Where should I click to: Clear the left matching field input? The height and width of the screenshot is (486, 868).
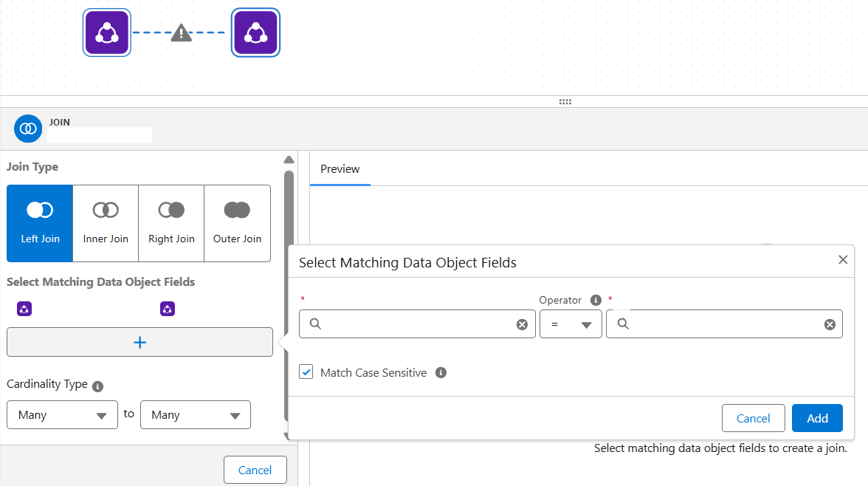pyautogui.click(x=522, y=324)
